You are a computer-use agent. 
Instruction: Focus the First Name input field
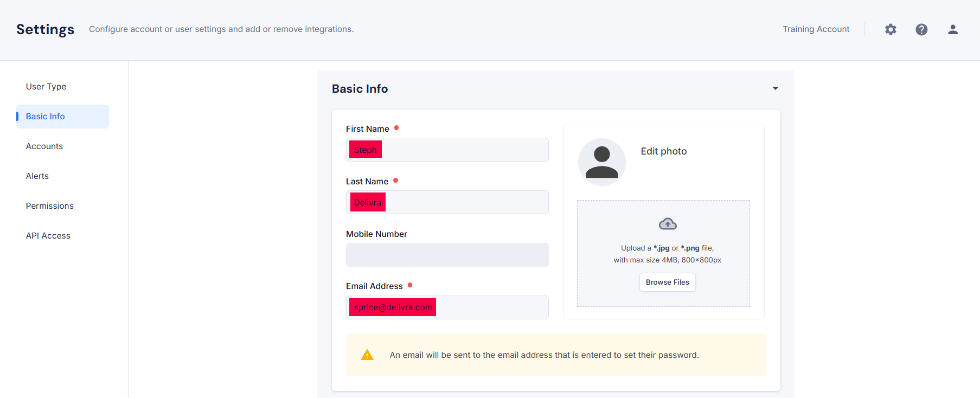447,150
